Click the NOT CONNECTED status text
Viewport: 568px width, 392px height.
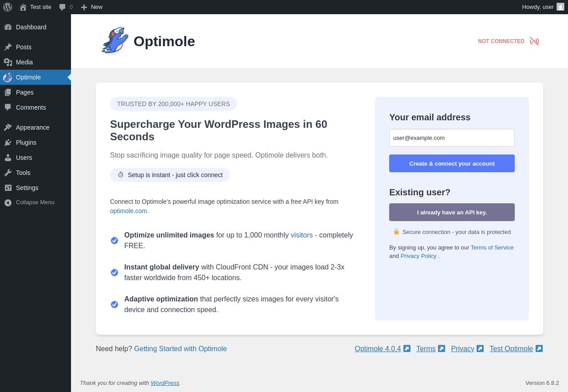[x=501, y=41]
